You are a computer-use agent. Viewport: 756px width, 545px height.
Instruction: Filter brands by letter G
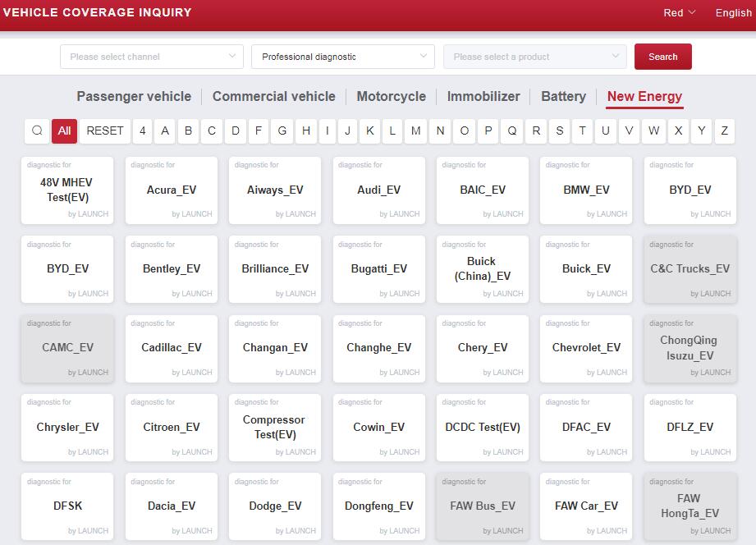tap(282, 131)
